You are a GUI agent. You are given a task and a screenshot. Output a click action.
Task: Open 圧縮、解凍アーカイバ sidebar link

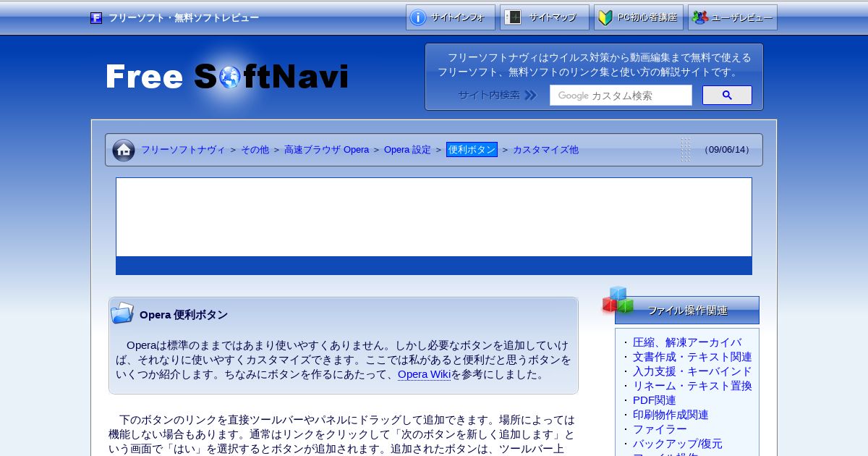687,342
